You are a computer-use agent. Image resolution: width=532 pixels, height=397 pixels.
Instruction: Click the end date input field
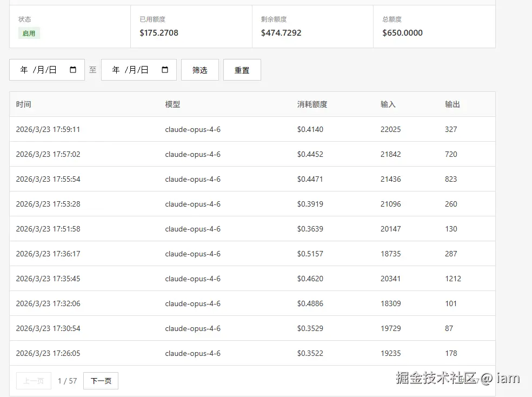132,69
